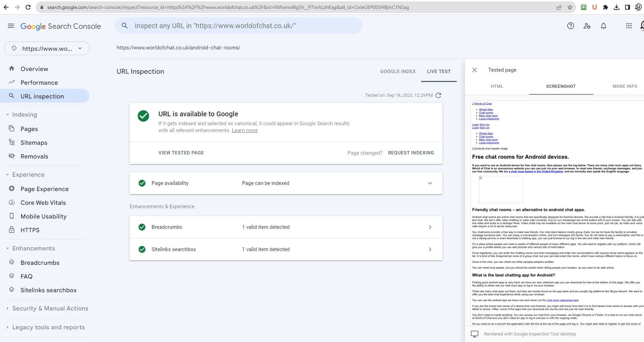Open user settings people icon

[587, 26]
